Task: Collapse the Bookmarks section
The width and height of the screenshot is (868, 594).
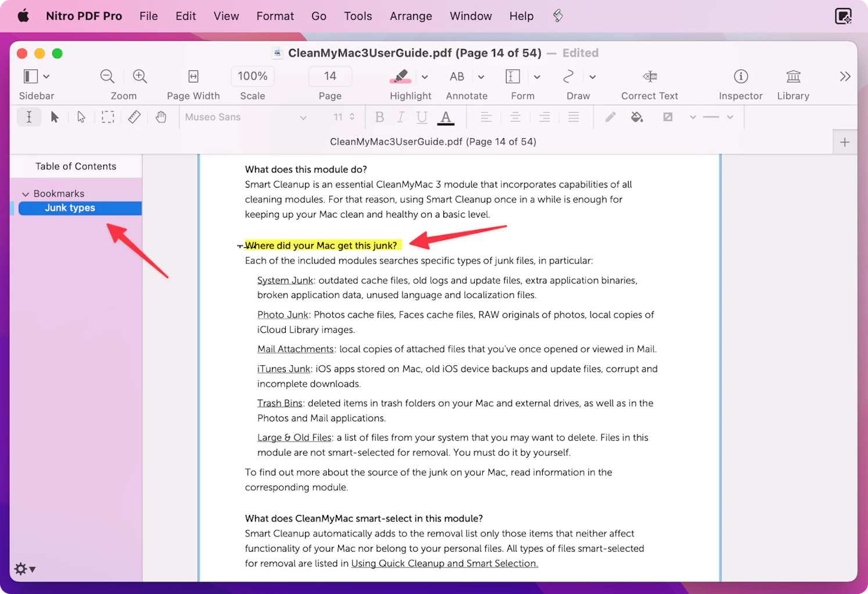Action: point(26,193)
